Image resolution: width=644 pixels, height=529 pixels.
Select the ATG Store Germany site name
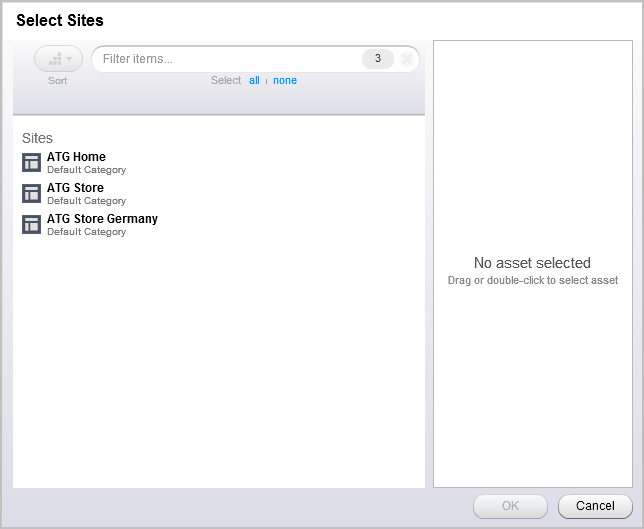point(102,219)
